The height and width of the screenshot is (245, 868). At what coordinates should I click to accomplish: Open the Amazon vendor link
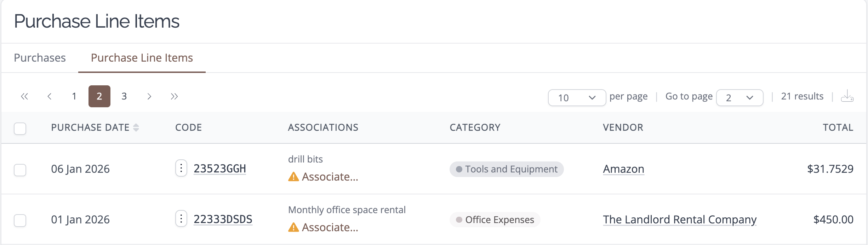click(x=624, y=169)
